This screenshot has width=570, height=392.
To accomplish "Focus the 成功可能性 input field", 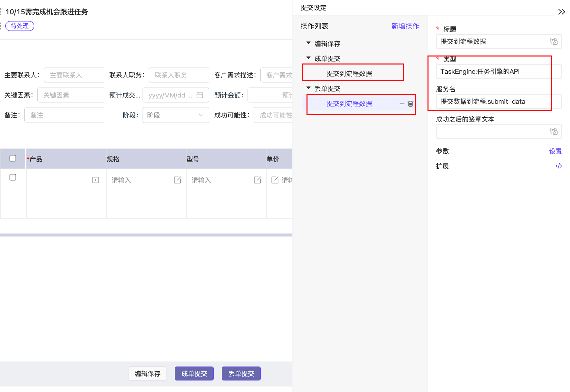I will [273, 115].
